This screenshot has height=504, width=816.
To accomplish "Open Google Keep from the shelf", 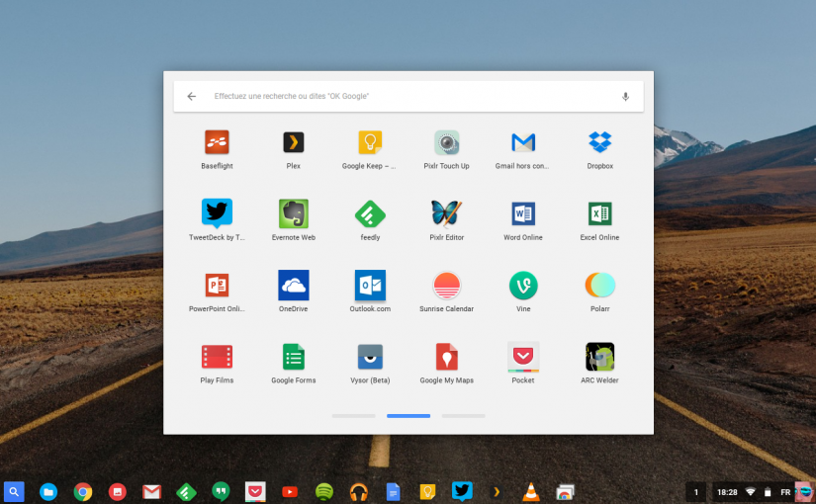I will [x=427, y=491].
